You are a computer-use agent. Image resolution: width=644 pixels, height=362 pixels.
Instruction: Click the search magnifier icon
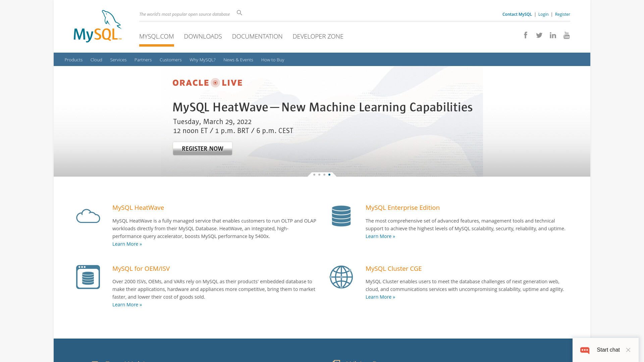[x=239, y=13]
